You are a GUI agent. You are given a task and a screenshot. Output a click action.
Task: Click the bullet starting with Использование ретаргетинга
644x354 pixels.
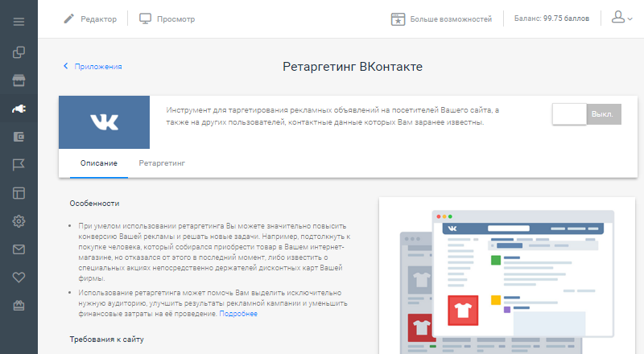click(213, 303)
